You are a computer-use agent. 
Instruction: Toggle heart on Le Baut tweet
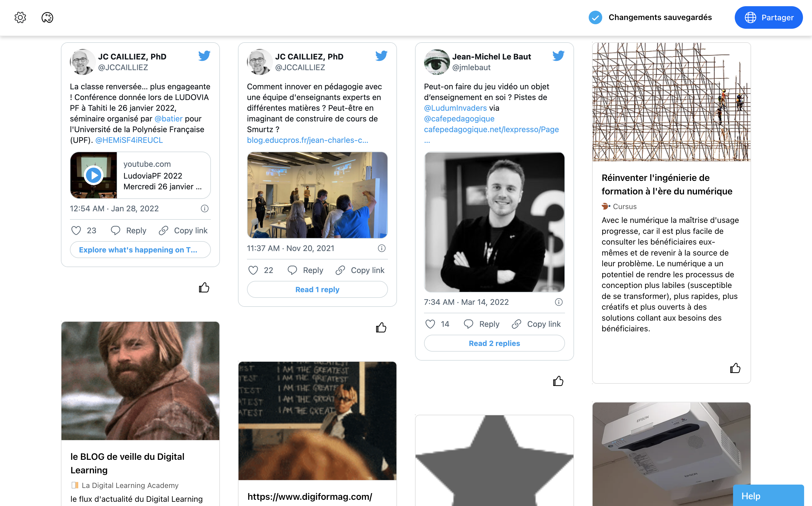[x=430, y=324]
